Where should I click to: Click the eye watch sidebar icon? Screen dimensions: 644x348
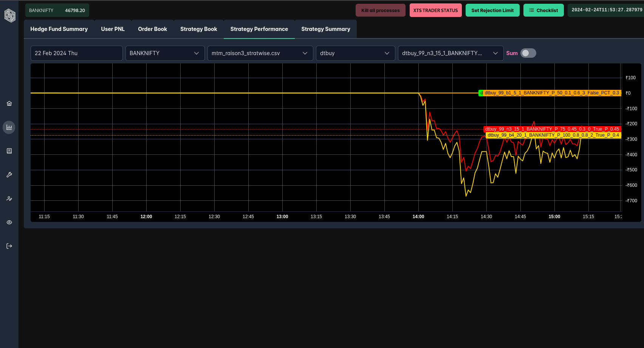(x=9, y=222)
